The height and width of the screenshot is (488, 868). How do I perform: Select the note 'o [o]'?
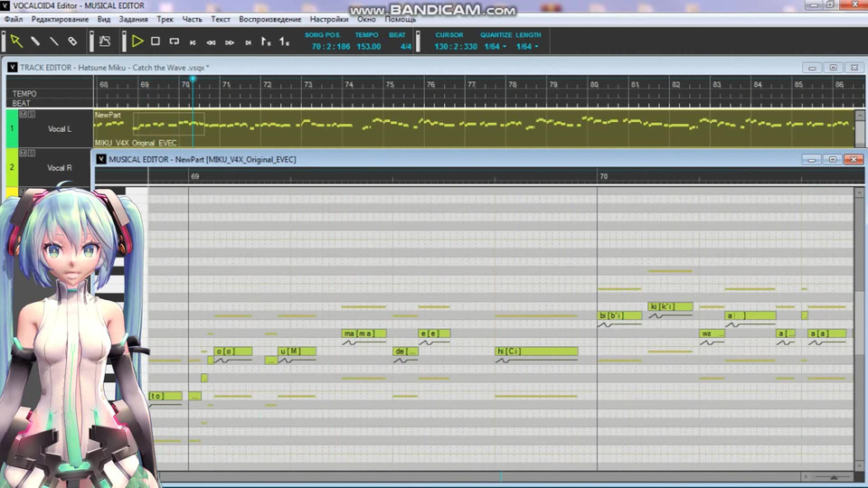(233, 352)
